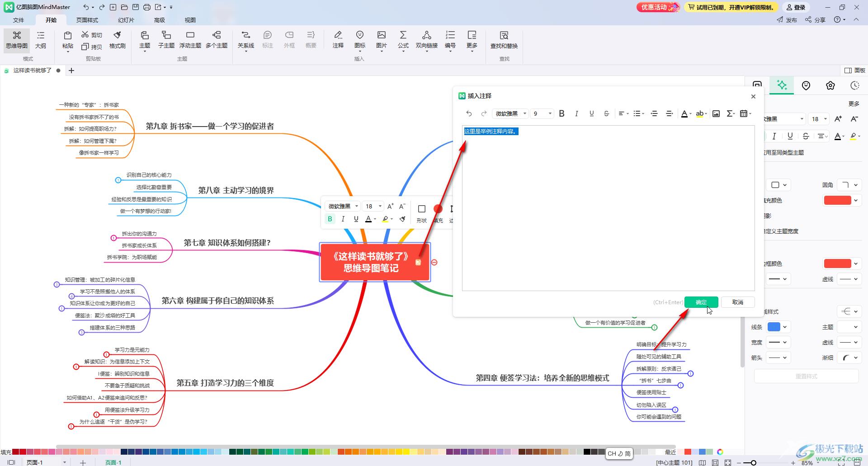Open the AI sparkle style panel tab
Screen dimensions: 868x466
click(x=782, y=85)
